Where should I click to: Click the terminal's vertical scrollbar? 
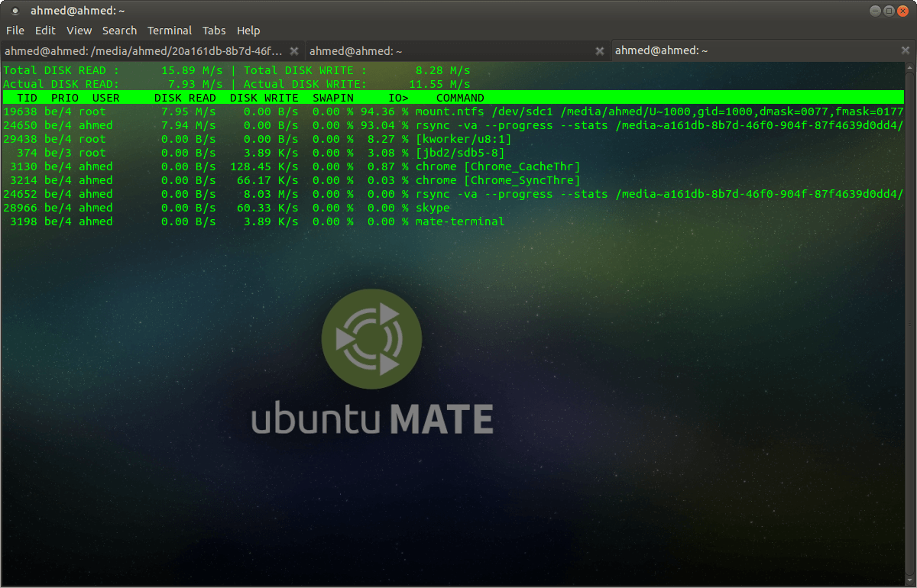[910, 324]
